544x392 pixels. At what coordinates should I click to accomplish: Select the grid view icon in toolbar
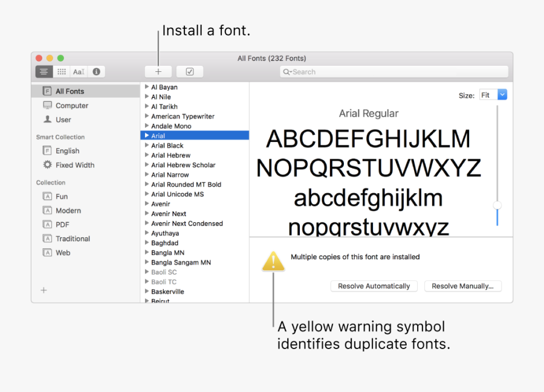pos(61,71)
